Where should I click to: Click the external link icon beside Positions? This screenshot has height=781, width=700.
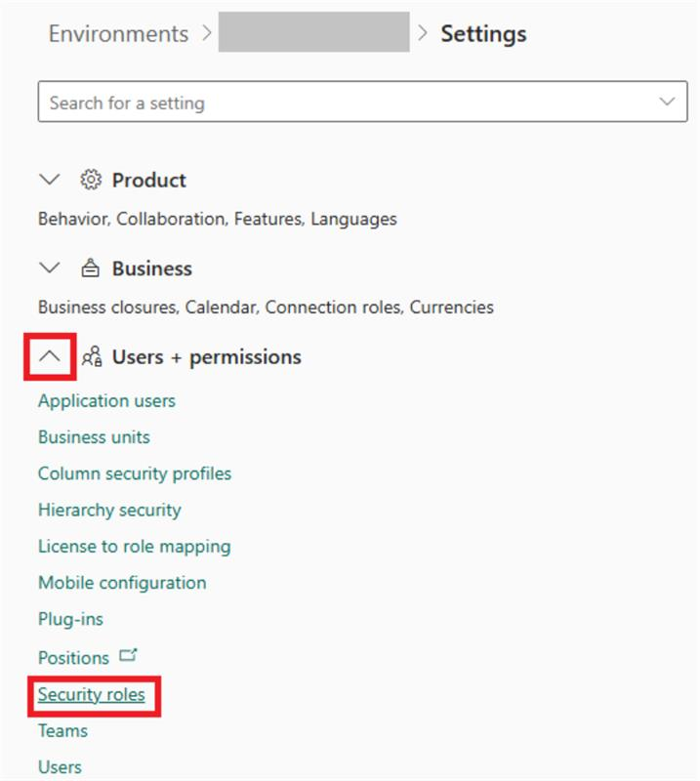coord(129,656)
